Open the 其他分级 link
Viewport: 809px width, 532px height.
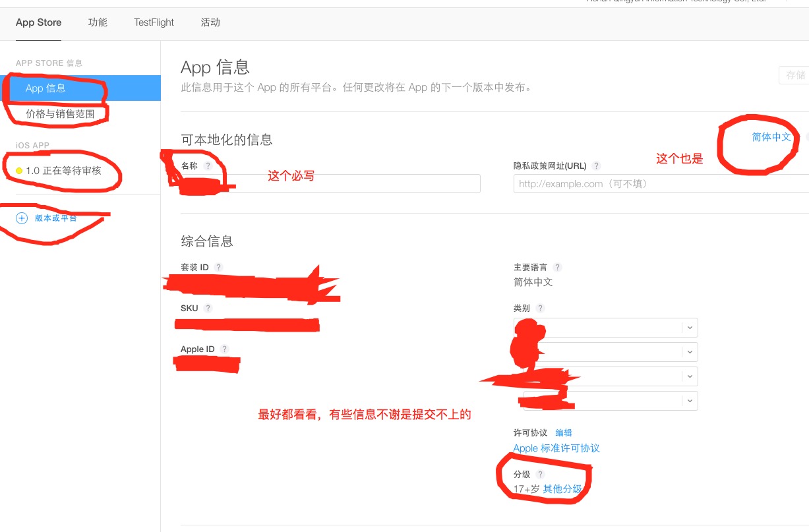(x=562, y=489)
